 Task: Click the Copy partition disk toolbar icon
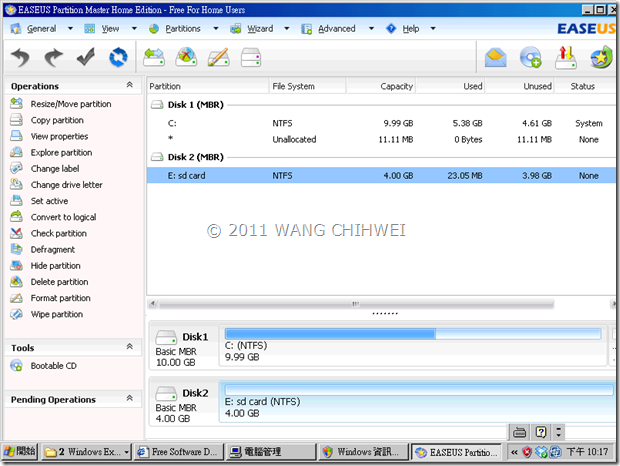(251, 58)
